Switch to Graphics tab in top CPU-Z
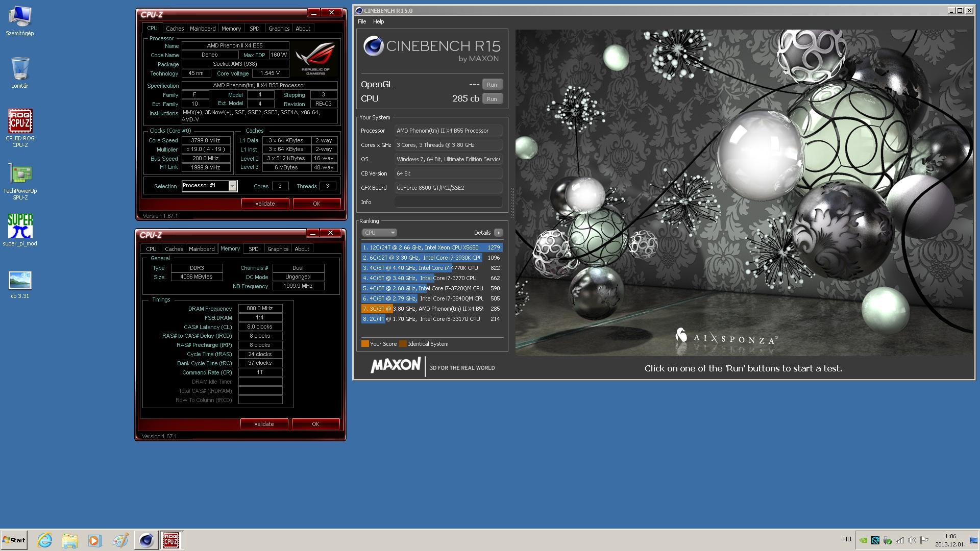The image size is (980, 551). click(279, 29)
